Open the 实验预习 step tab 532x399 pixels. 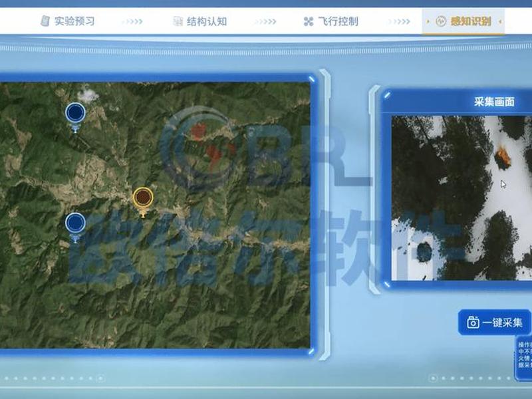pyautogui.click(x=68, y=21)
